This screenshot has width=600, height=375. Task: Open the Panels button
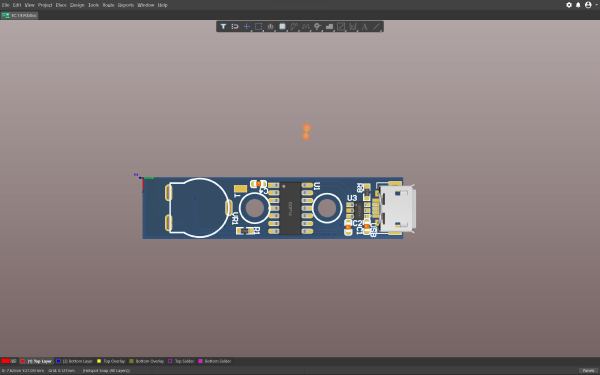588,370
